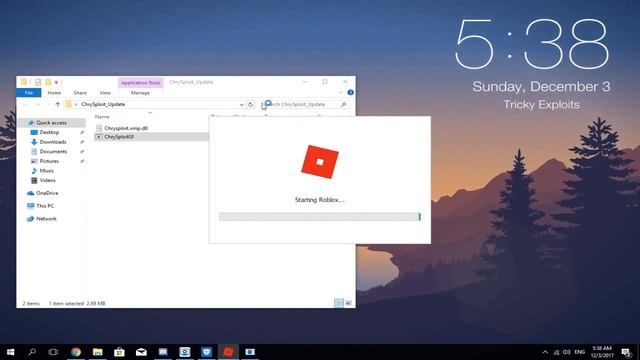Open the File tab in Explorer

pos(29,93)
